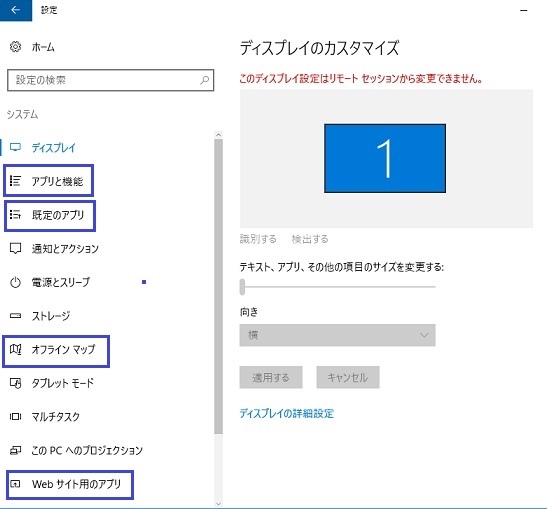Open 通知とアクション settings
This screenshot has height=509, width=547.
54,249
